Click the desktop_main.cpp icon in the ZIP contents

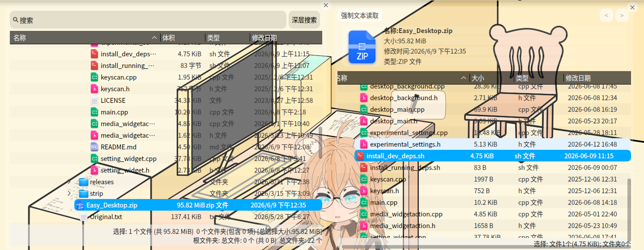(x=364, y=110)
